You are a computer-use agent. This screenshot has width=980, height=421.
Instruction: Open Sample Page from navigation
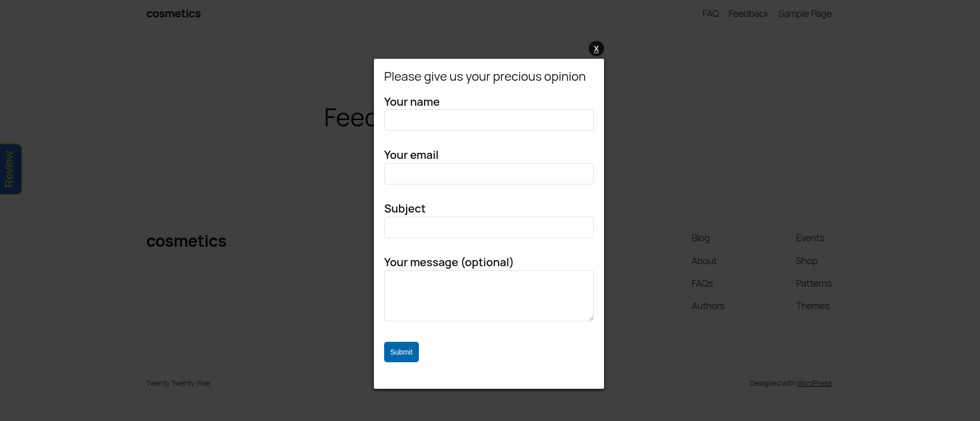coord(805,14)
